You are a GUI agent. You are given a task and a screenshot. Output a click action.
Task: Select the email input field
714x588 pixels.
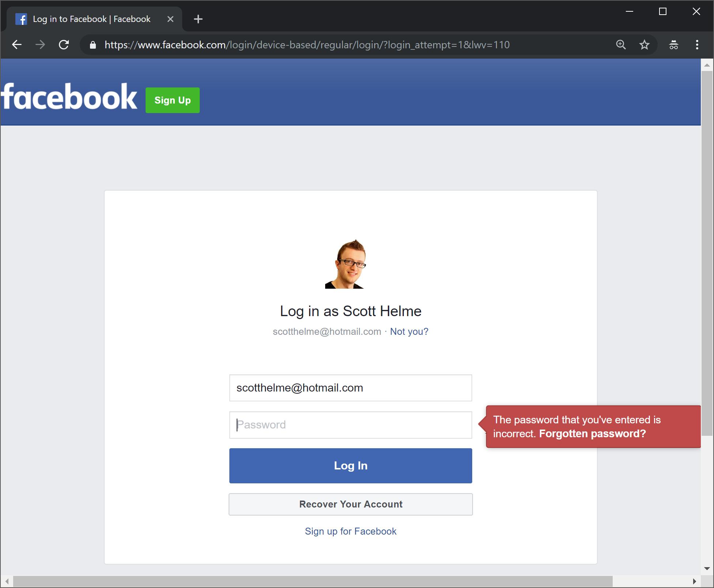350,388
